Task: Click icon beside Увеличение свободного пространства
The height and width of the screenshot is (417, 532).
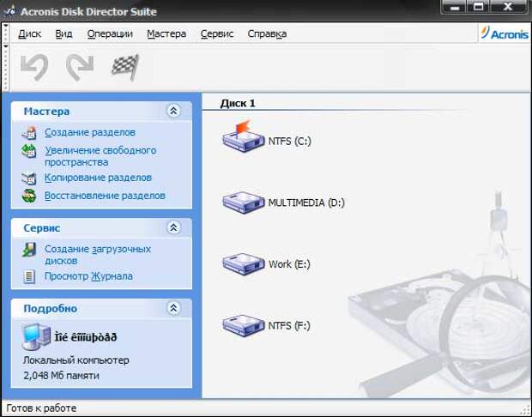Action: [x=29, y=151]
